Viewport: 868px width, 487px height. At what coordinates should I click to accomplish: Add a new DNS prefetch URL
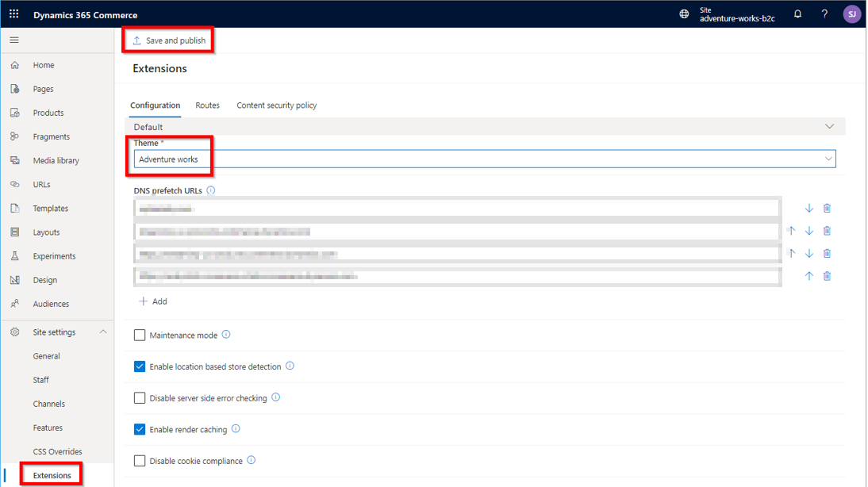tap(153, 301)
